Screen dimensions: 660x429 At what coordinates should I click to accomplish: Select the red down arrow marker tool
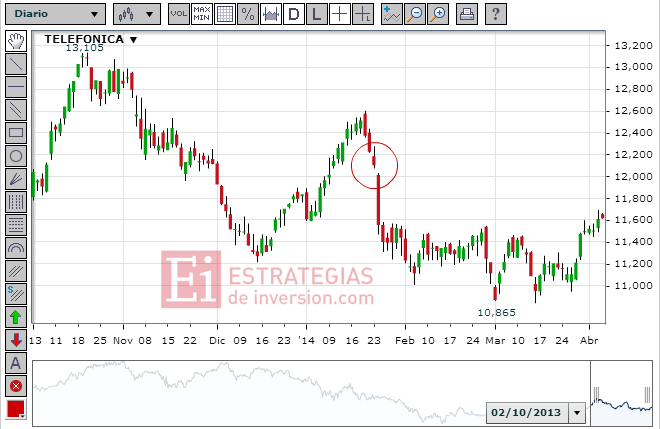[x=16, y=340]
